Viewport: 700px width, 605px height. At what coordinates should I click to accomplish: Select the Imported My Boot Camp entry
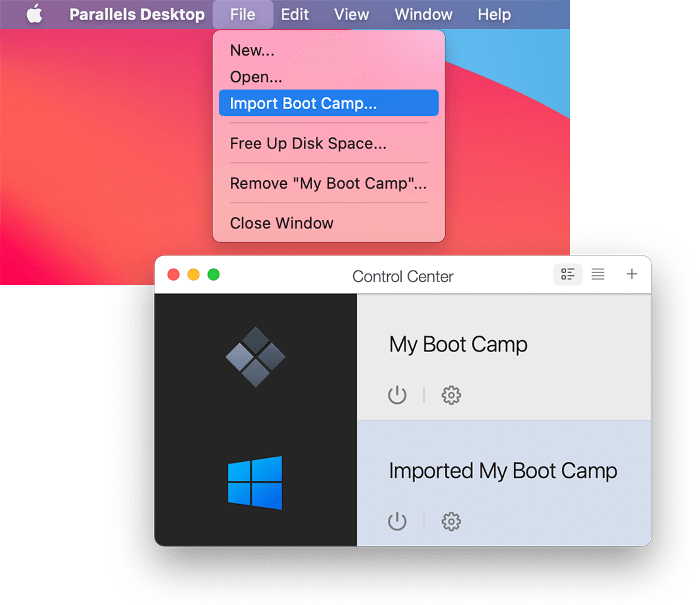[503, 471]
